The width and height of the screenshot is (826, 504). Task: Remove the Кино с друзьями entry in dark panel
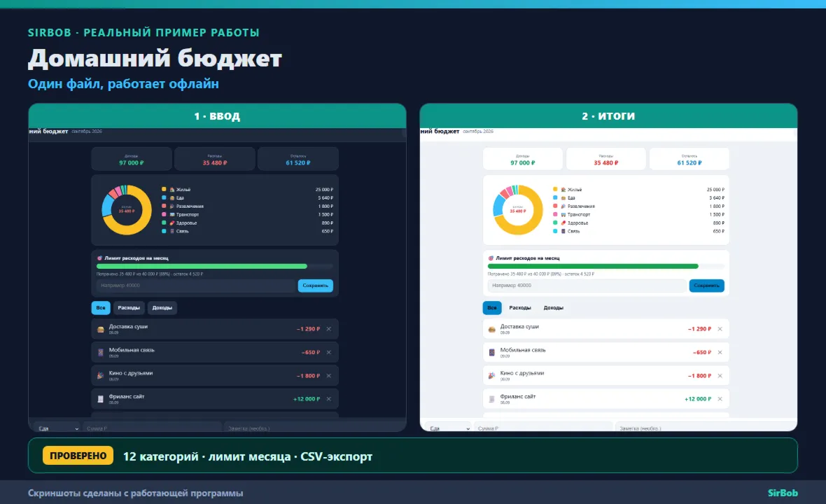tap(329, 375)
